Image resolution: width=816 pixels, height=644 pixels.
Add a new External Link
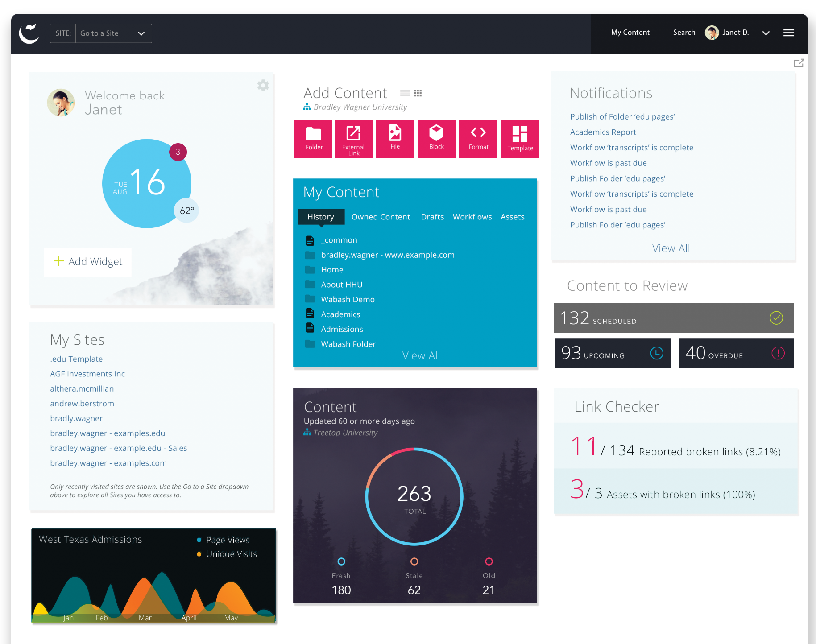(353, 139)
